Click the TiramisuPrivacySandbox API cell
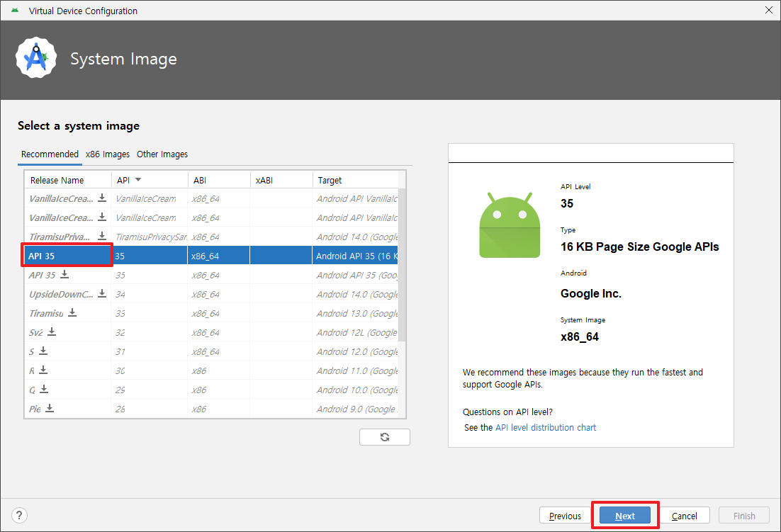This screenshot has width=781, height=532. (150, 237)
